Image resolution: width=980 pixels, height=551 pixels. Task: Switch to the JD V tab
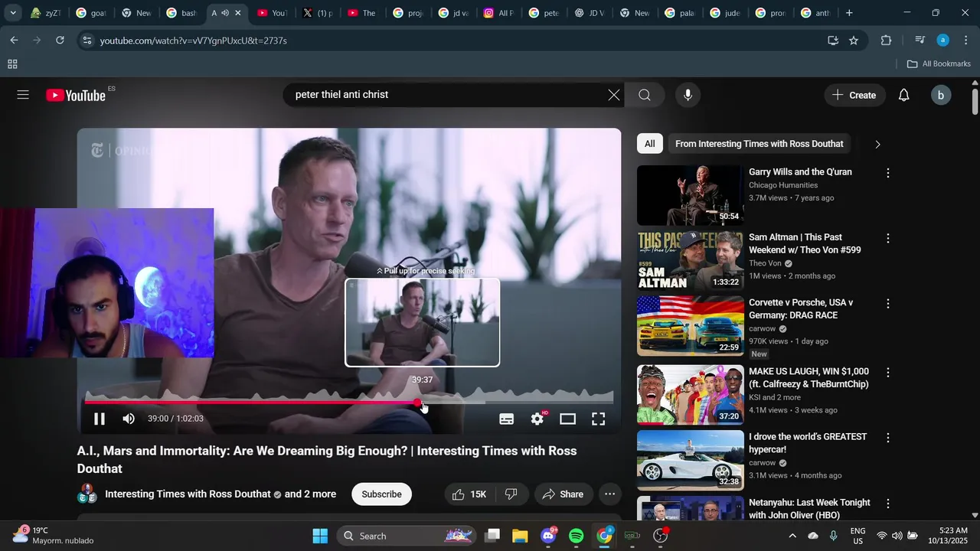[x=589, y=13]
